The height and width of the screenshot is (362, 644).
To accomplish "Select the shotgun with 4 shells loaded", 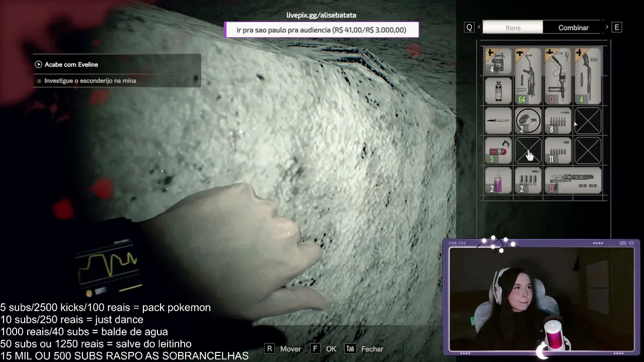I will tap(588, 76).
